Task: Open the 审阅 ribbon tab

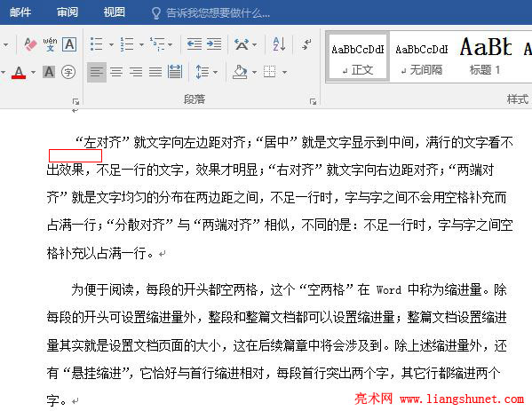Action: (67, 12)
